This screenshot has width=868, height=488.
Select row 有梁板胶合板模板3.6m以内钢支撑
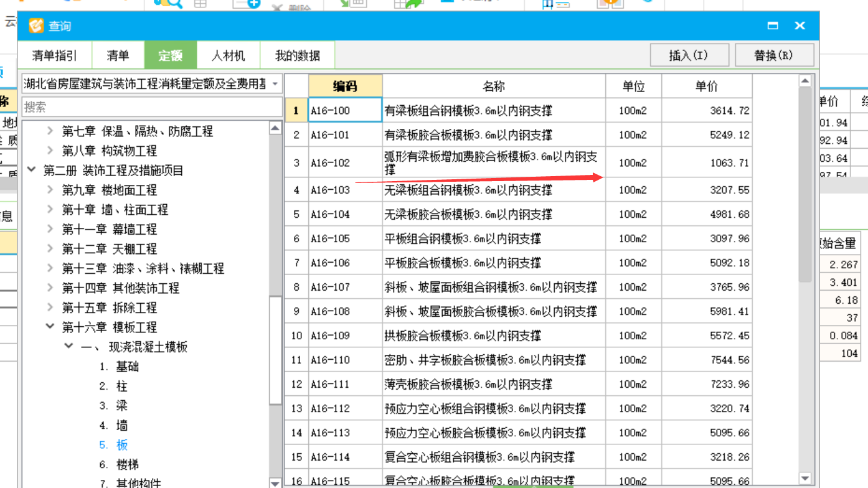518,134
